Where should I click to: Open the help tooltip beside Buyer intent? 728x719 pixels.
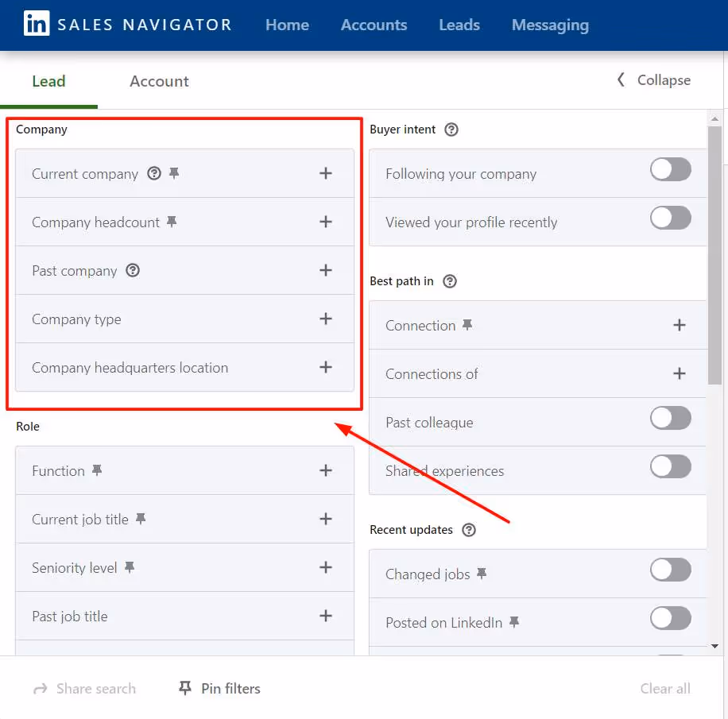pos(451,129)
